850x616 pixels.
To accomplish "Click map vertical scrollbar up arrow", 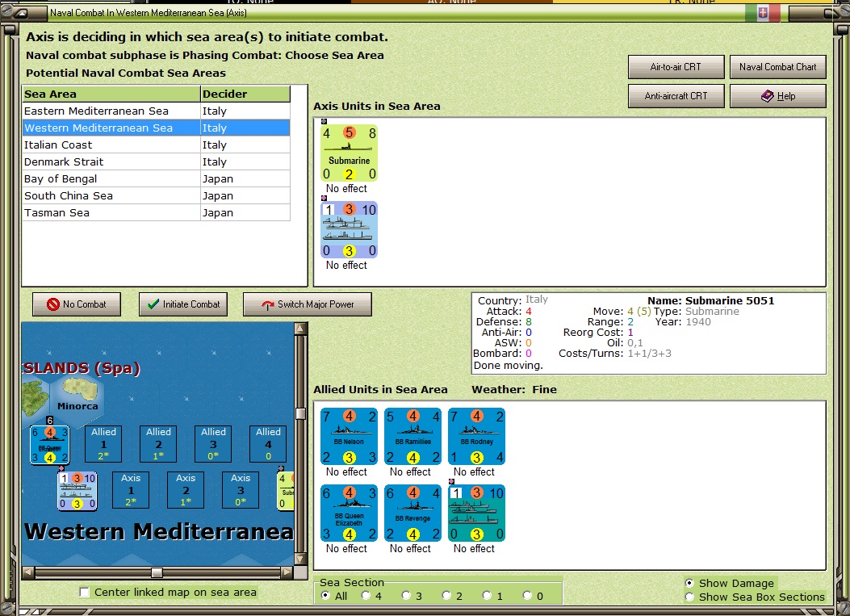I will (x=300, y=329).
